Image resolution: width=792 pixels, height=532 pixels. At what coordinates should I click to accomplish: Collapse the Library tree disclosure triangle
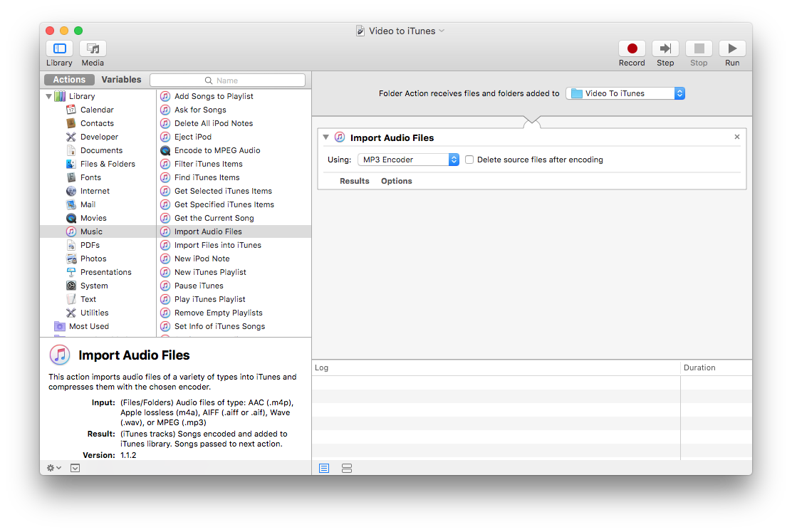[48, 96]
